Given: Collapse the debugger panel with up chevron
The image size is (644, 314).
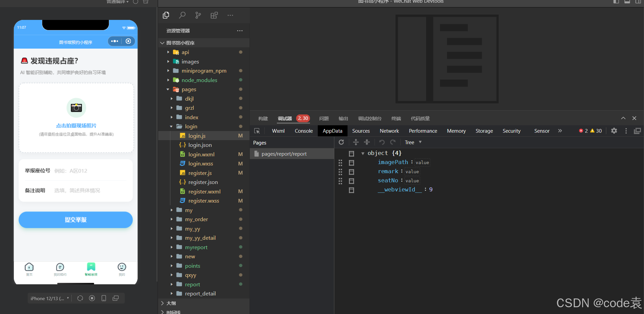Looking at the screenshot, I should (x=623, y=118).
